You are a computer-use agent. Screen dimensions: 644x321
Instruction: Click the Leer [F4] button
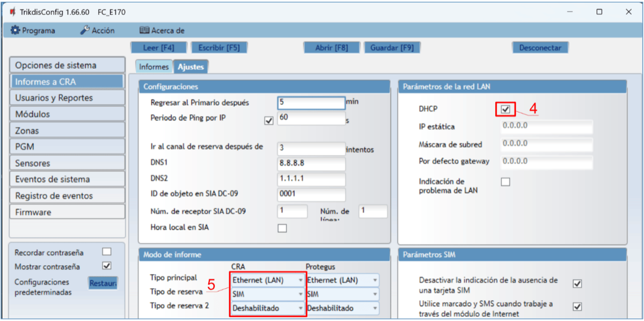point(159,47)
